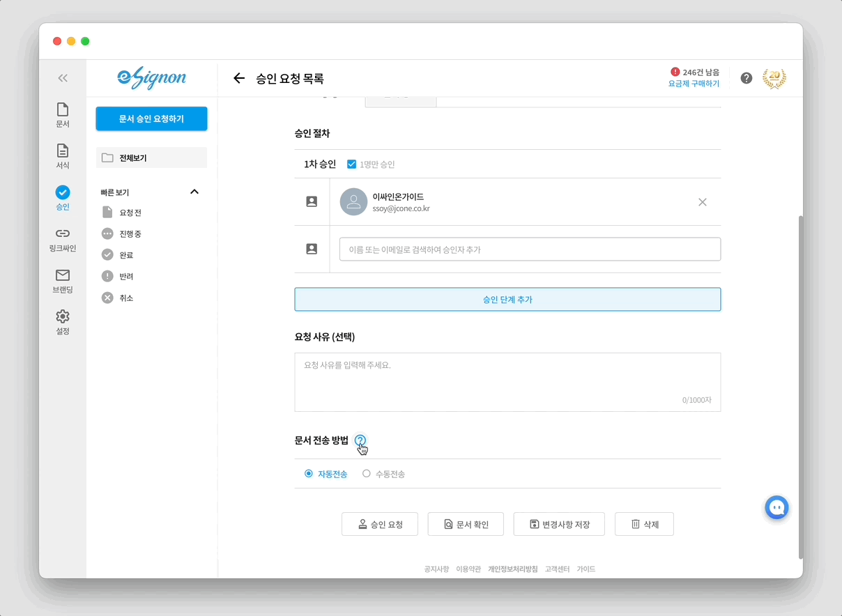The height and width of the screenshot is (616, 842).
Task: Open the 요금제 구매하기 link
Action: (694, 84)
